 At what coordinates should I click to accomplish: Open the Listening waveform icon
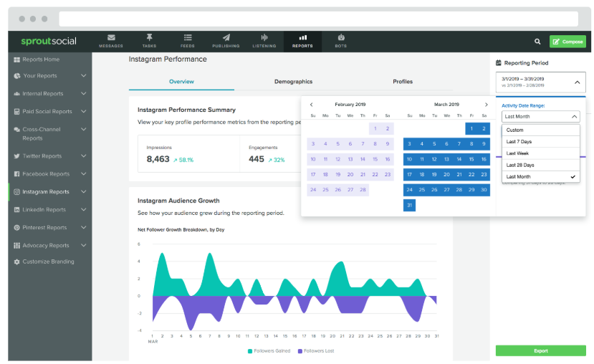click(x=264, y=37)
